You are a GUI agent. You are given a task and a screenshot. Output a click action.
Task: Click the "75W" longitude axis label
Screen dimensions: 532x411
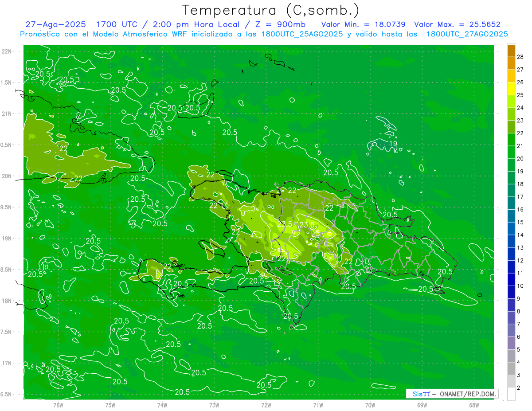pos(110,405)
